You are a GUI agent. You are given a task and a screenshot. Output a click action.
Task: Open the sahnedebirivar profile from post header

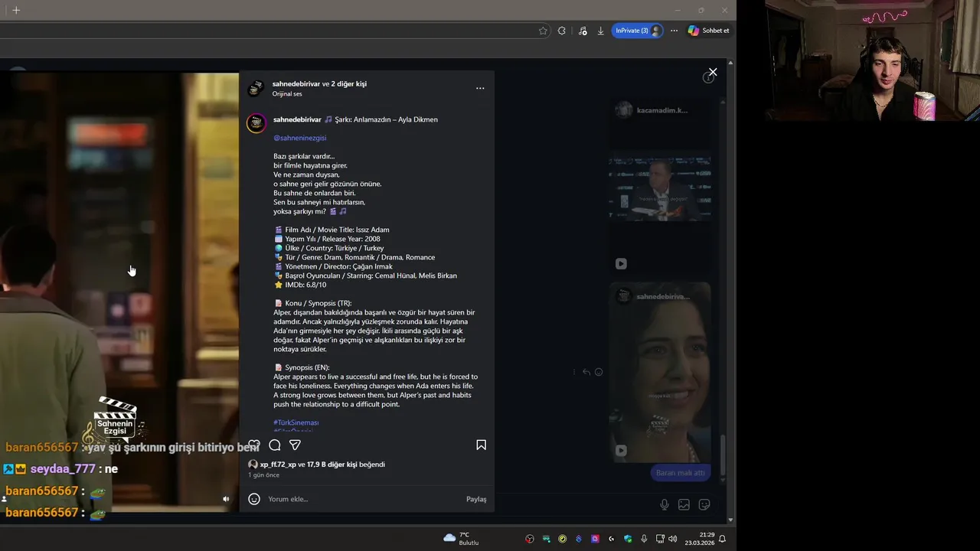tap(296, 83)
